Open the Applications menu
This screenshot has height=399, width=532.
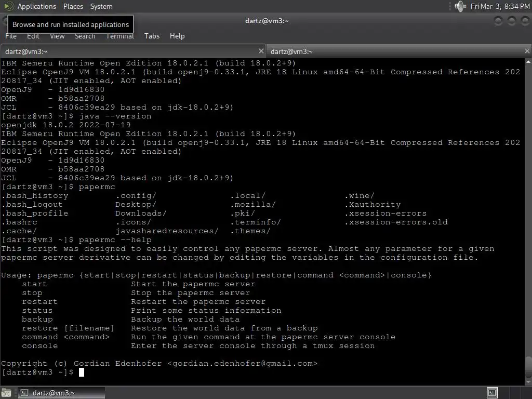coord(37,6)
